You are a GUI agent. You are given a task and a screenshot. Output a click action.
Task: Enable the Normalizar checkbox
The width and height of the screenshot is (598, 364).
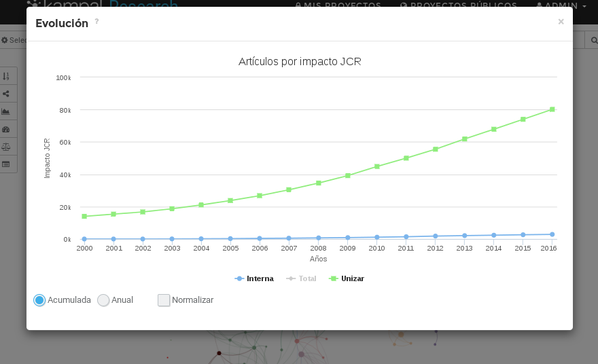164,300
